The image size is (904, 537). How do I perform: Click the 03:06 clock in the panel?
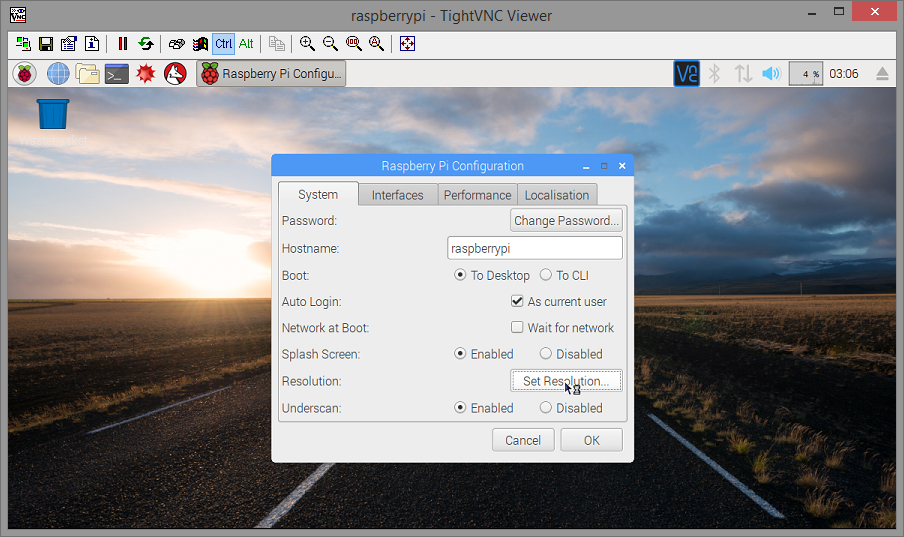[x=843, y=74]
